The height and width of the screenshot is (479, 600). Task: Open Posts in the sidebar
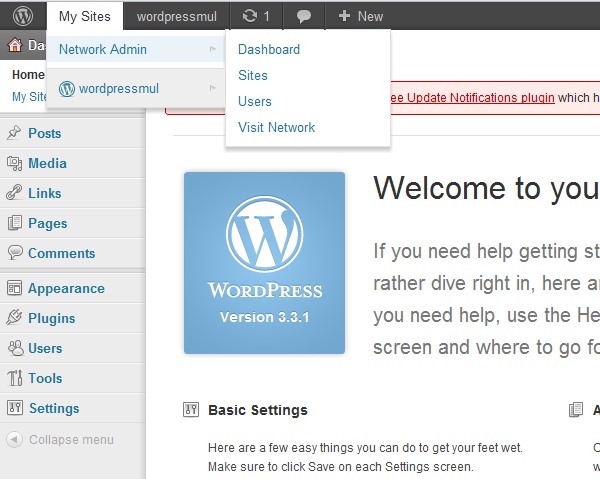(45, 133)
